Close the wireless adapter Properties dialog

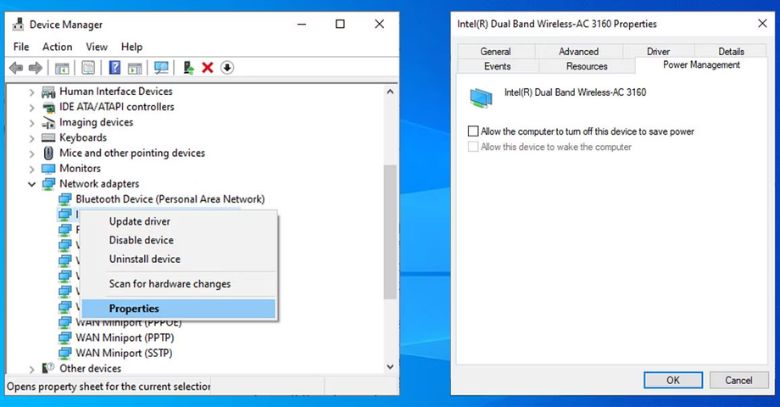(x=763, y=23)
